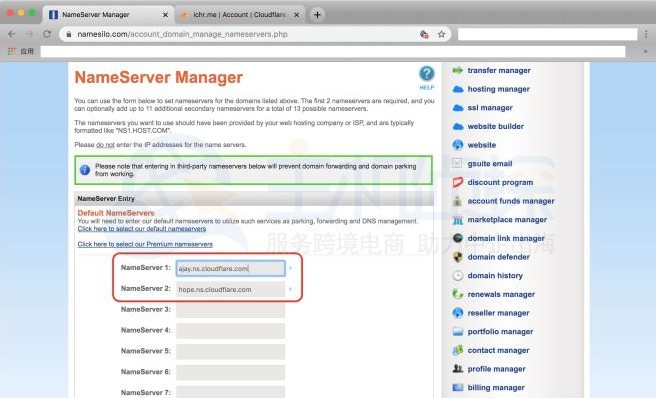
Task: Click the contact manager icon
Action: tap(458, 350)
